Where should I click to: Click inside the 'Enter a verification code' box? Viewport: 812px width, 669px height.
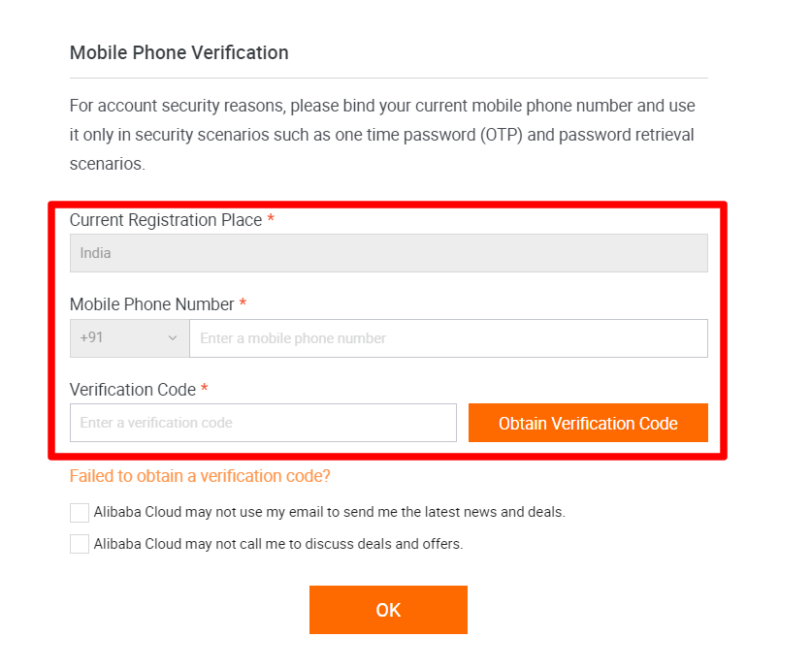[x=263, y=423]
